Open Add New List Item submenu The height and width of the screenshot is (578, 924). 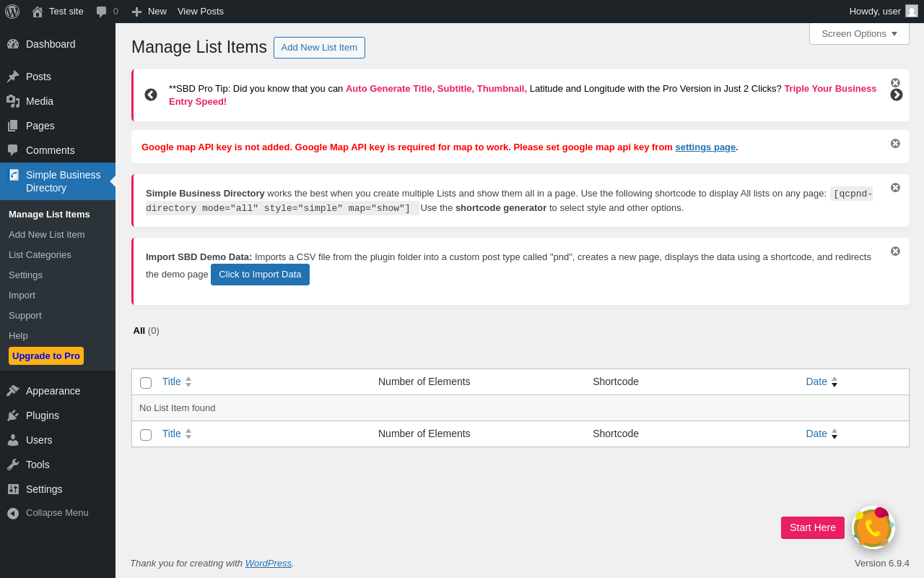[x=47, y=235]
